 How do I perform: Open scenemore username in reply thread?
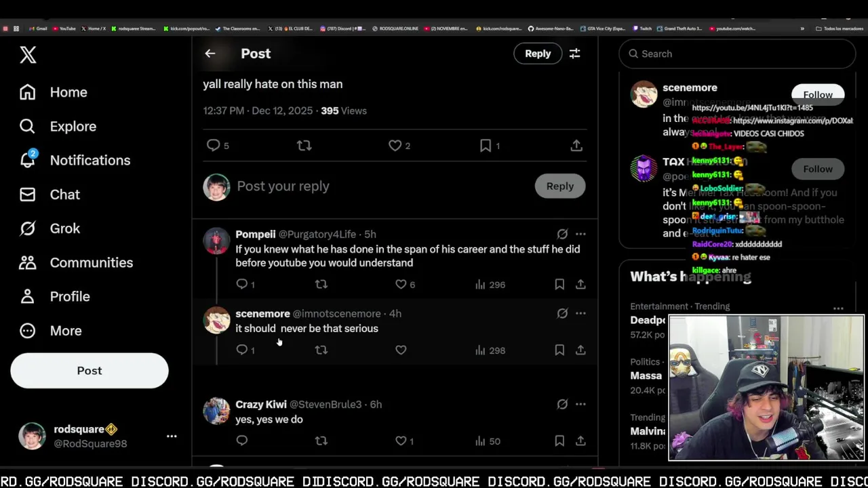262,313
